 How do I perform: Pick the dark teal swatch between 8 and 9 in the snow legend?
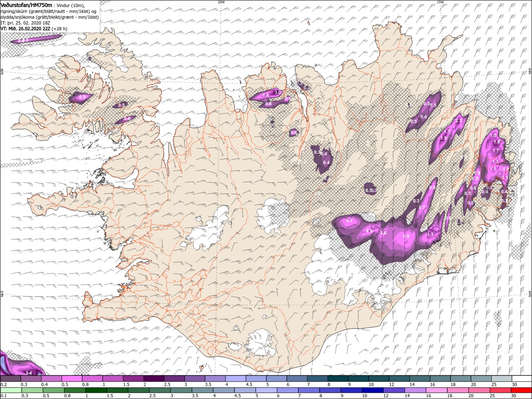pos(337,379)
